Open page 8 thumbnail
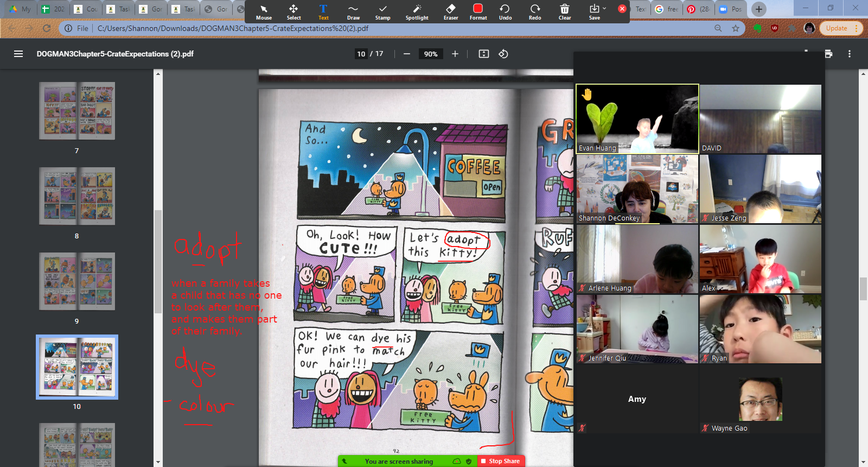868x467 pixels. pos(77,196)
